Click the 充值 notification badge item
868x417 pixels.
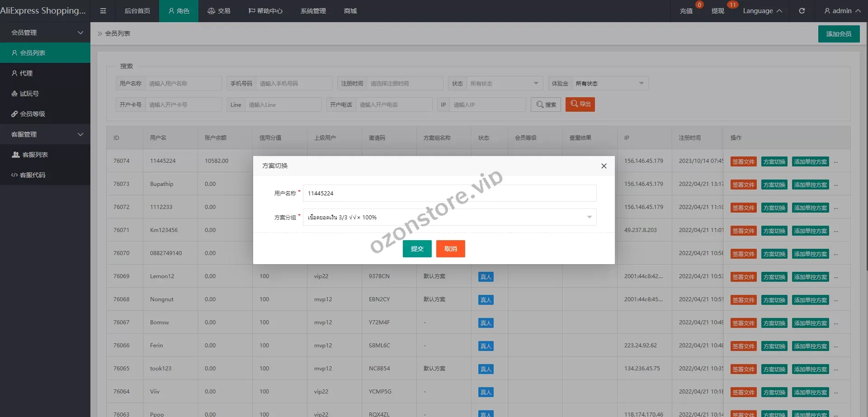point(686,11)
